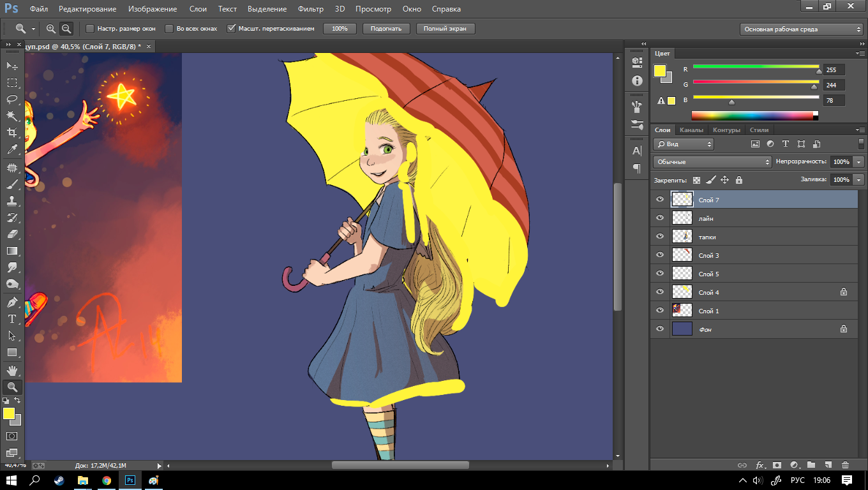868x490 pixels.
Task: Select the Eraser tool
Action: (x=12, y=234)
